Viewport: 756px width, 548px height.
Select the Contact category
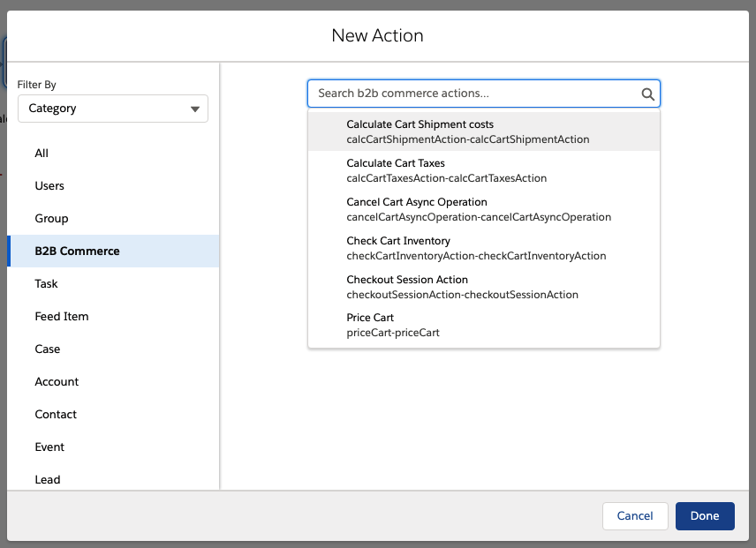coord(113,415)
